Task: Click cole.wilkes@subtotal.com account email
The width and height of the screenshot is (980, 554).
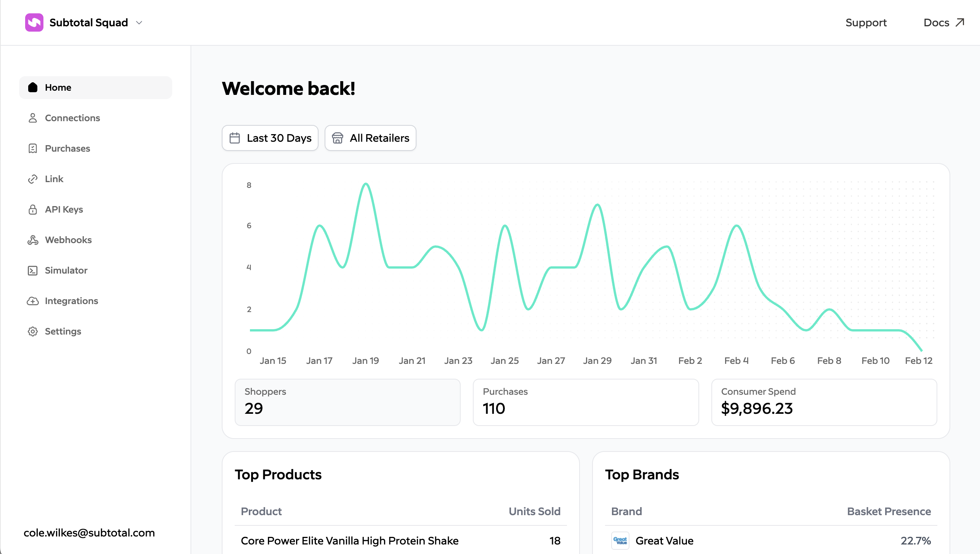Action: 89,533
